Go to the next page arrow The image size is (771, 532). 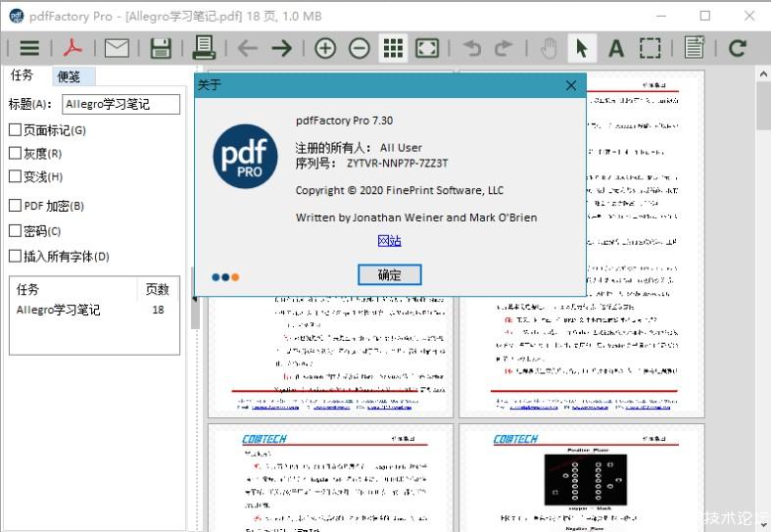click(281, 48)
